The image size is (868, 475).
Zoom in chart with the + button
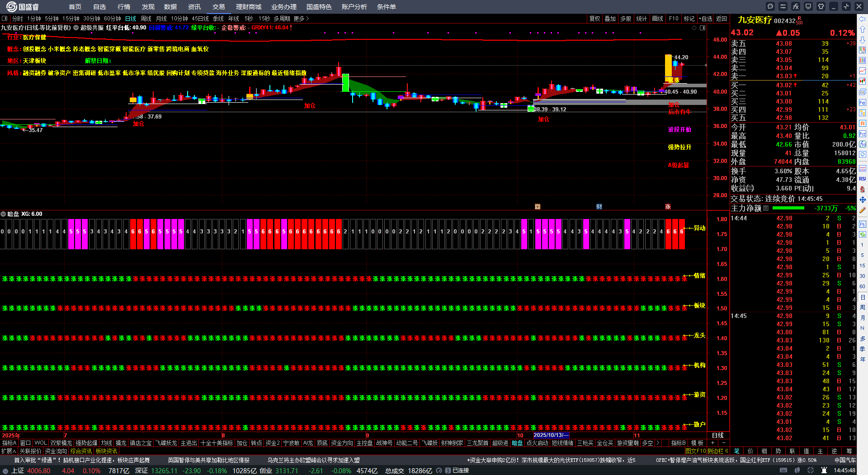[712, 443]
